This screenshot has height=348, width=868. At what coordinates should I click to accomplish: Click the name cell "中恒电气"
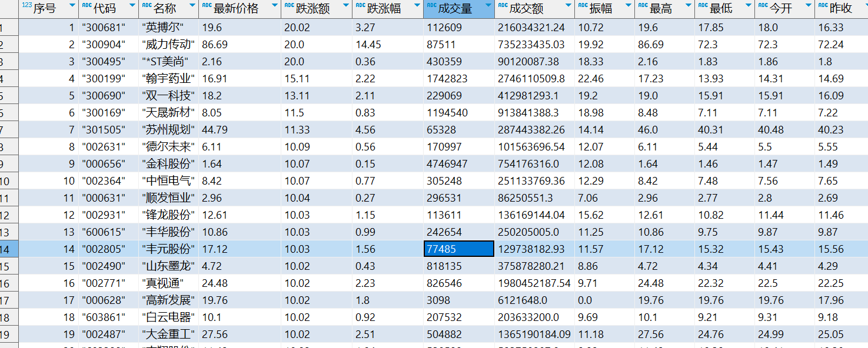169,181
